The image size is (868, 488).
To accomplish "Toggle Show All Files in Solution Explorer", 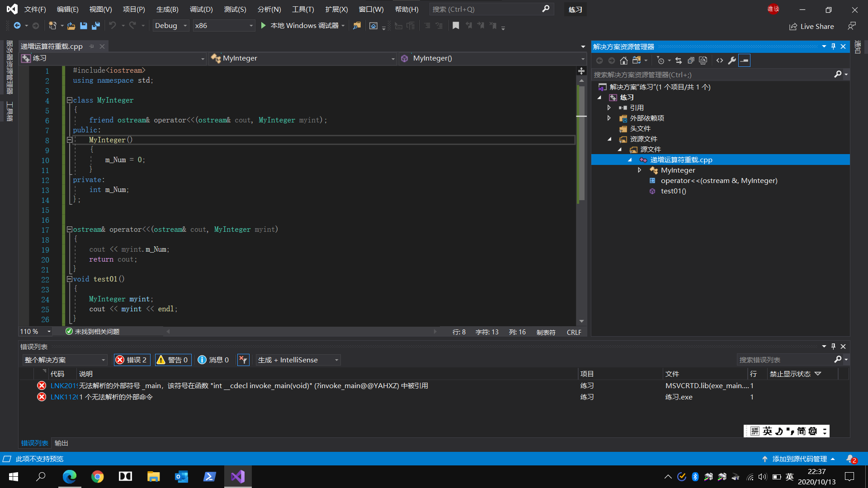I will coord(703,61).
